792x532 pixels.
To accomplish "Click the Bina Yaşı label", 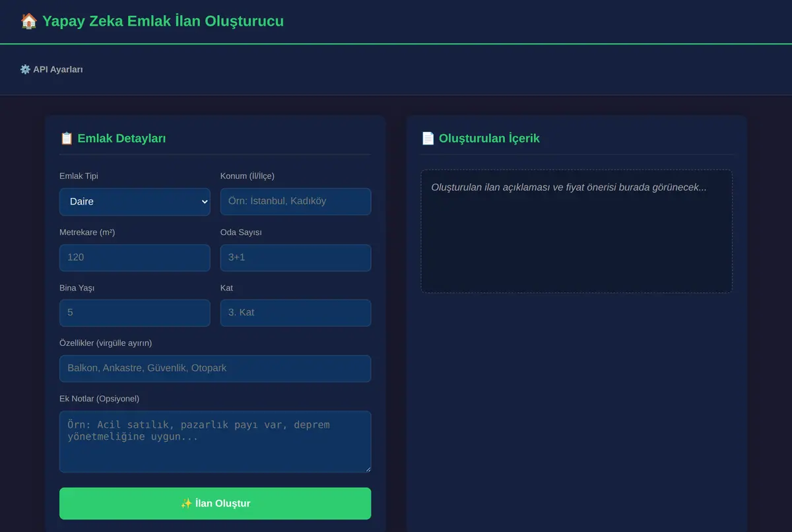I will pyautogui.click(x=77, y=288).
